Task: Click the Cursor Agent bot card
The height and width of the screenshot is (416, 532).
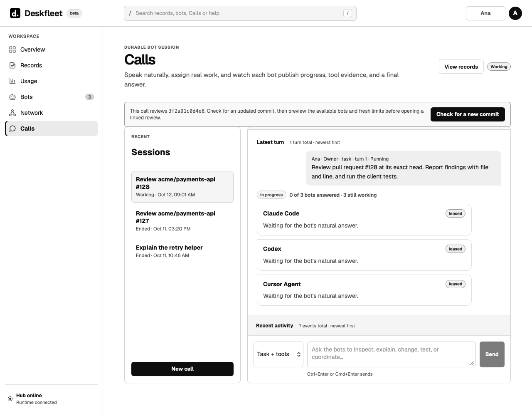Action: [364, 290]
